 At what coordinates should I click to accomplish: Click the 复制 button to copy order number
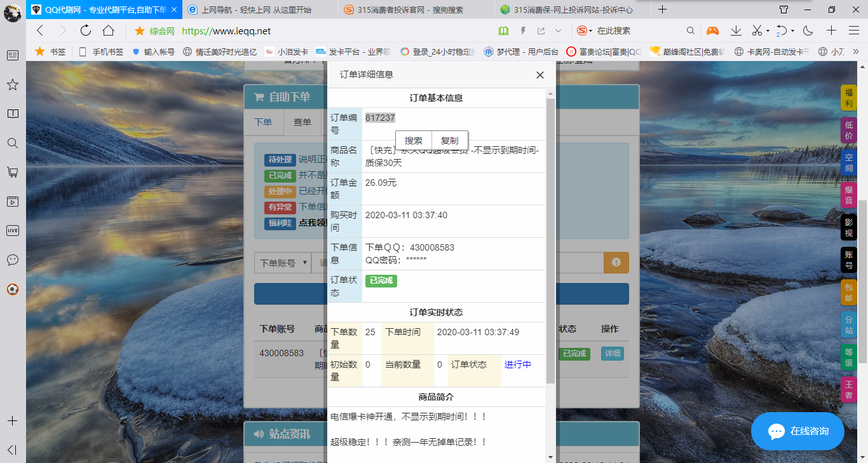[x=450, y=141]
